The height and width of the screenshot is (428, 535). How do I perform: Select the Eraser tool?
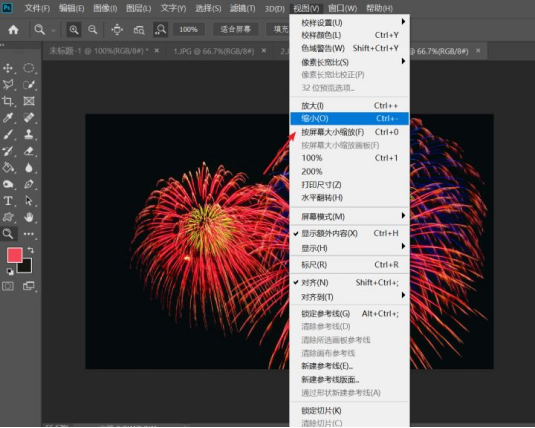coord(29,151)
